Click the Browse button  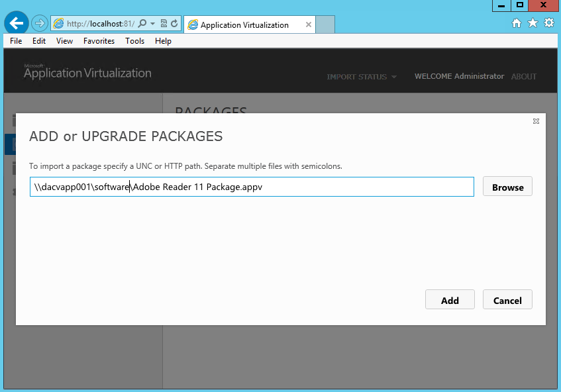[x=507, y=186]
